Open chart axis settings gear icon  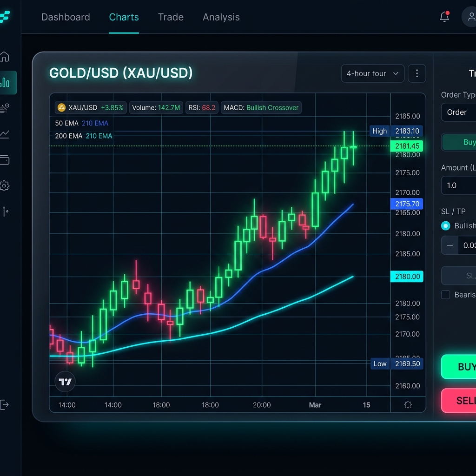[x=408, y=405]
